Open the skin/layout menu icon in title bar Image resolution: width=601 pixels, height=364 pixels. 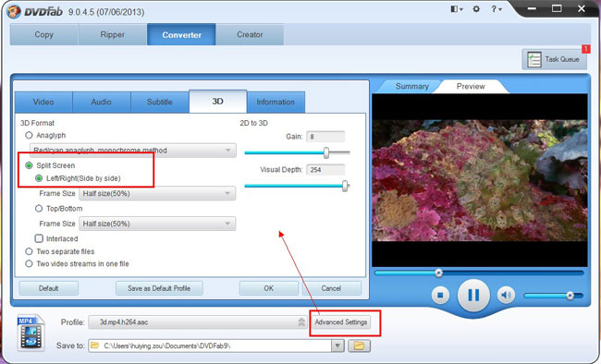click(457, 9)
